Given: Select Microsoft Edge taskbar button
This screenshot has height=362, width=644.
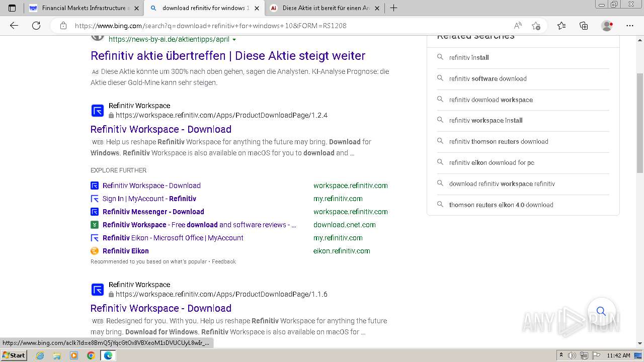Looking at the screenshot, I should point(108,355).
